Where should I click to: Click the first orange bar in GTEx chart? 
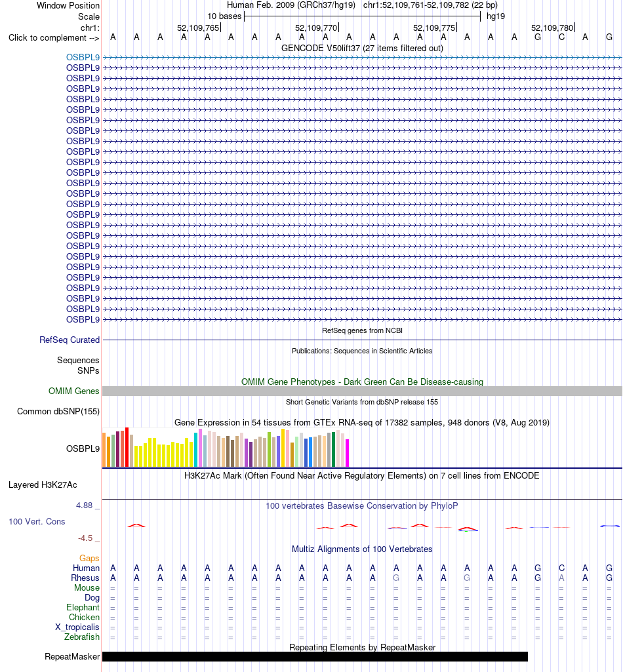point(104,450)
